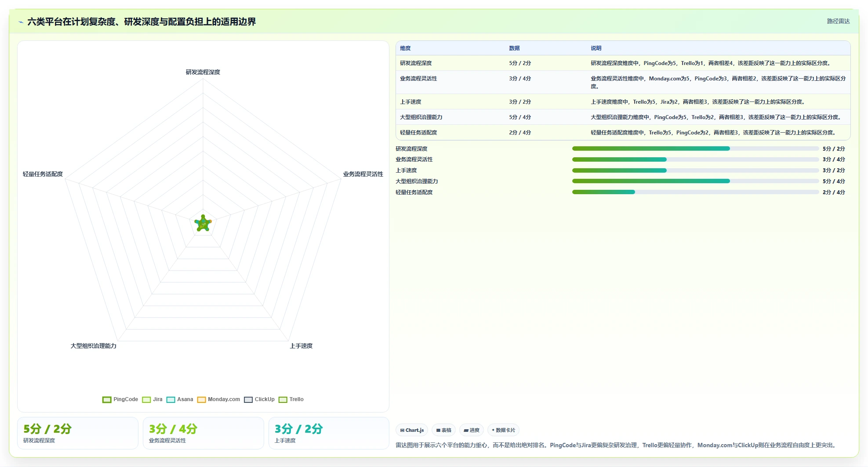Click the 说明 column header

tap(596, 48)
